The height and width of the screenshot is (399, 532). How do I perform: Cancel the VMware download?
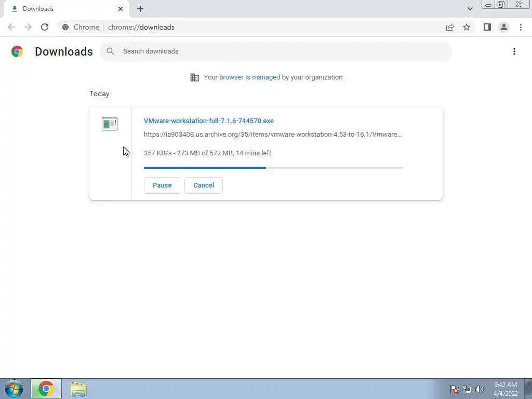pyautogui.click(x=204, y=185)
